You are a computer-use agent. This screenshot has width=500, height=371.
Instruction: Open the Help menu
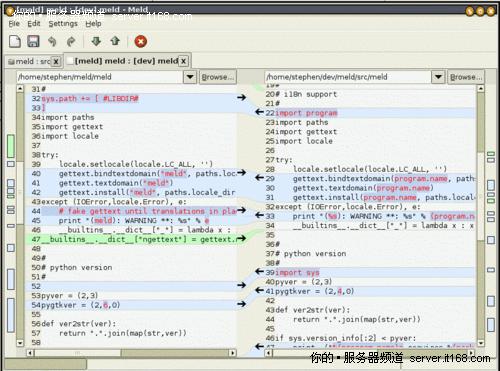93,24
